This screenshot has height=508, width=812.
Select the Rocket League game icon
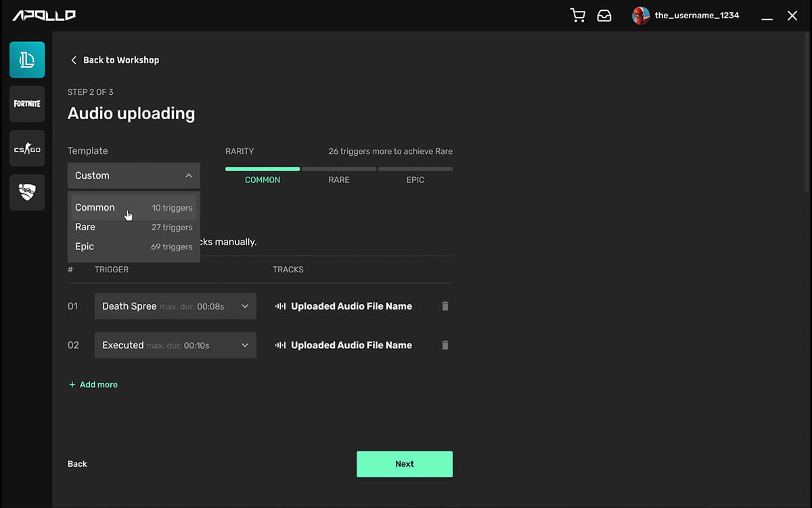[27, 192]
